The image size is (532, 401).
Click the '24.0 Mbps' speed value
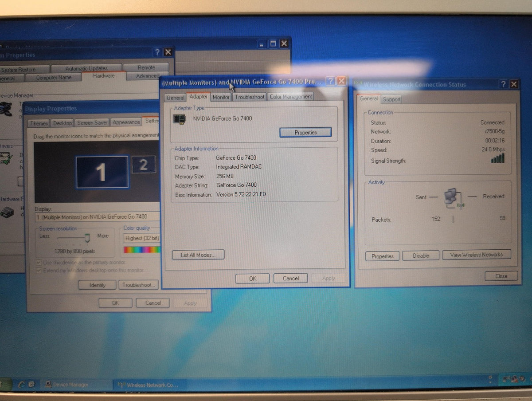[x=493, y=149]
